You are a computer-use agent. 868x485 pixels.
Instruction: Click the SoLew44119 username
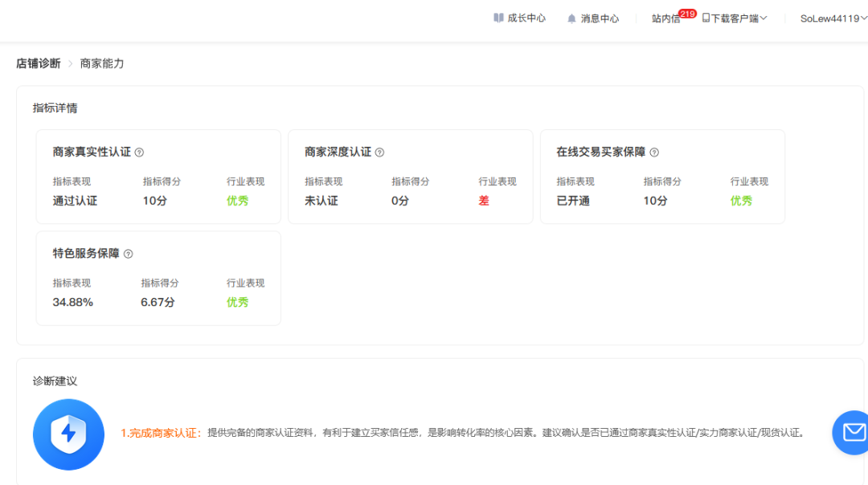pos(828,17)
